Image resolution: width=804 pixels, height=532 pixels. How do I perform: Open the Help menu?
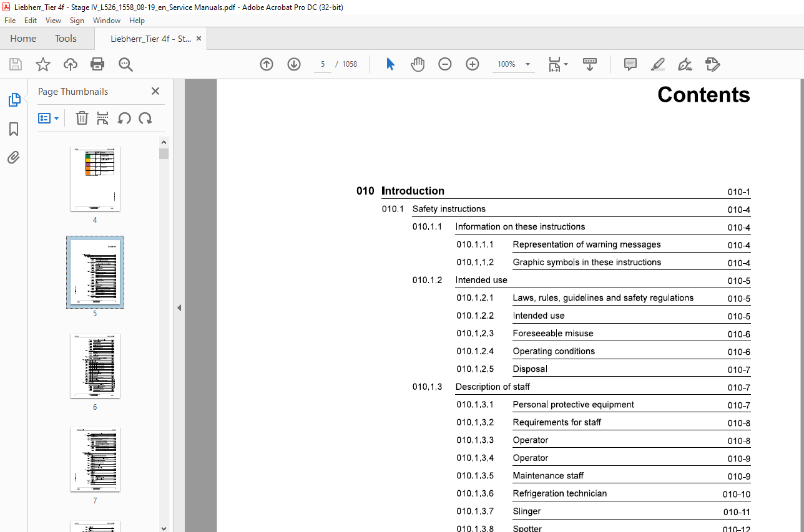tap(137, 21)
